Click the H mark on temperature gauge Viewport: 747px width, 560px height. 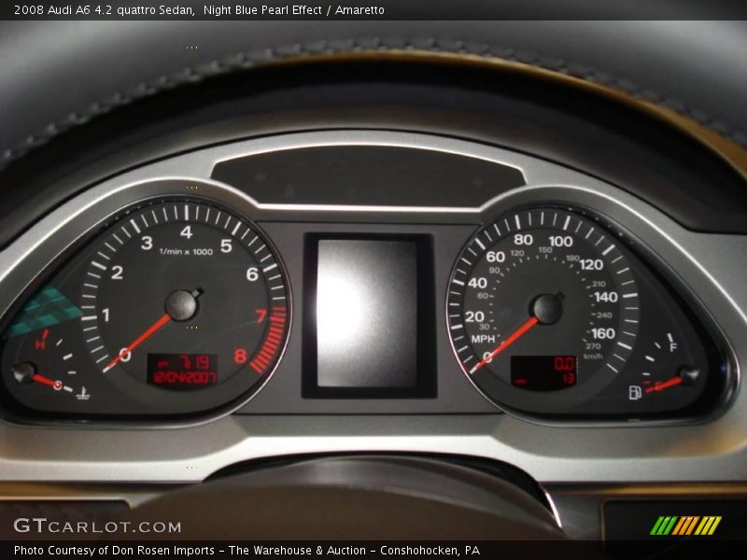[41, 343]
